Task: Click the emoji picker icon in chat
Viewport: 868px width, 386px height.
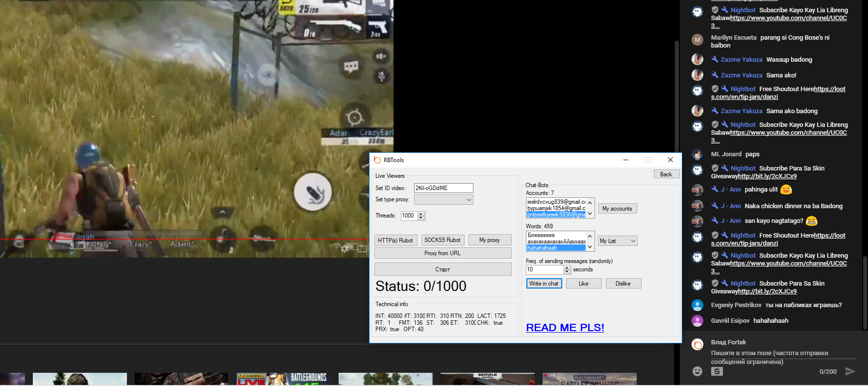Action: [697, 371]
